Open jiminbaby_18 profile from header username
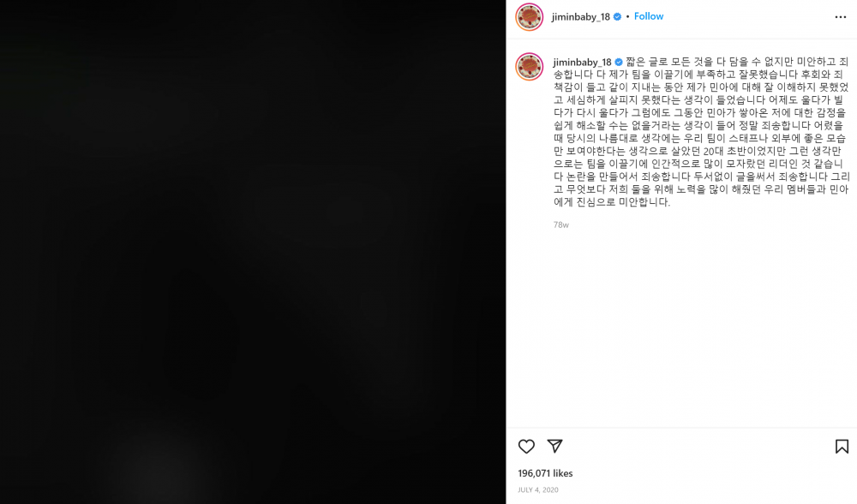Screen dimensions: 857x504 point(580,16)
